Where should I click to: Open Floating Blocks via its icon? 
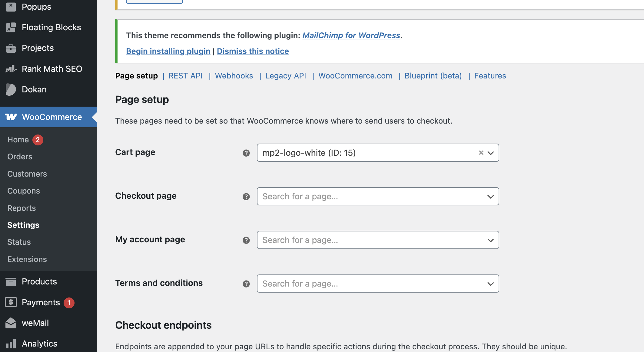(11, 27)
